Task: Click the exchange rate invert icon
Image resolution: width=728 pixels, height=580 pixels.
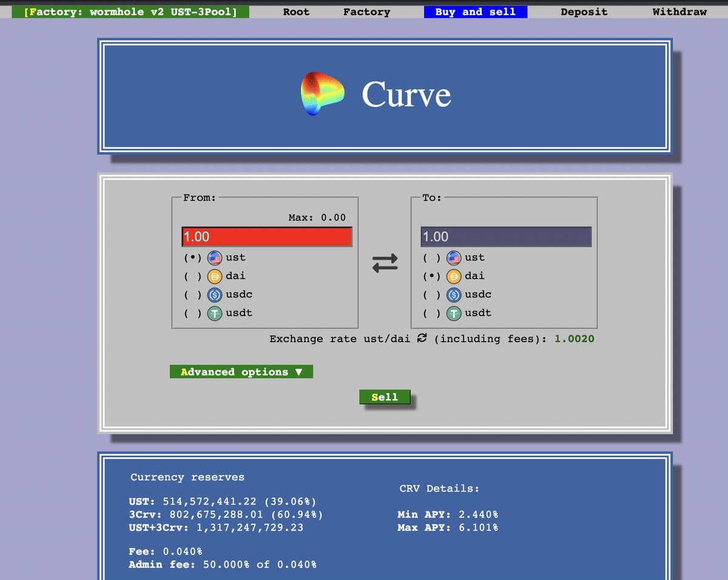Action: point(422,338)
